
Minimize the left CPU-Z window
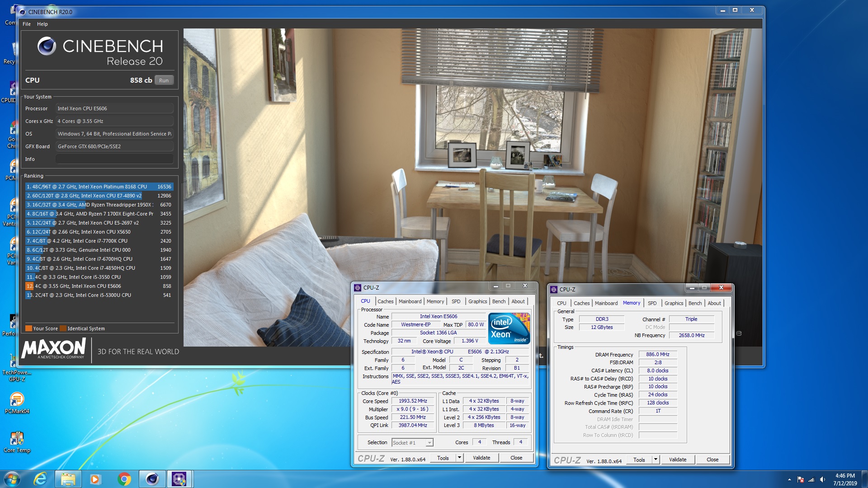coord(496,286)
